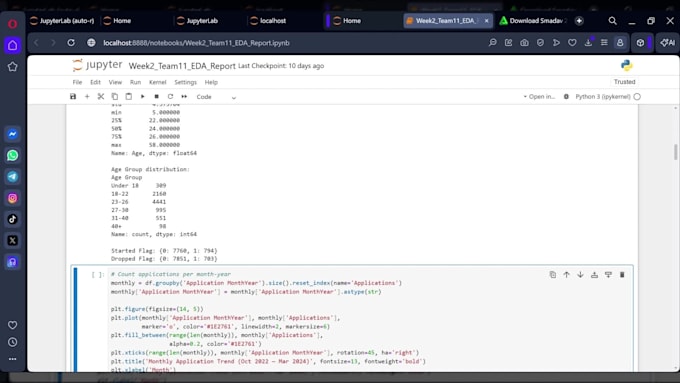The height and width of the screenshot is (383, 680).
Task: Click the Python 3 (ipykernel) kernel name
Action: 602,97
